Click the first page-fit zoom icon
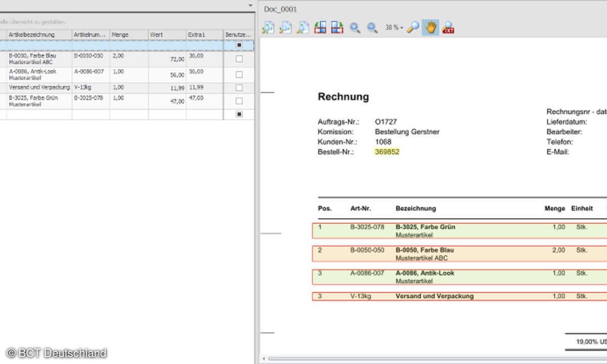Image resolution: width=607 pixels, height=364 pixels. (268, 28)
